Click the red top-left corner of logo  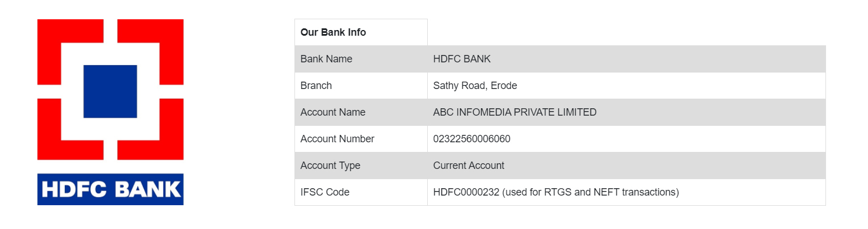pyautogui.click(x=70, y=52)
